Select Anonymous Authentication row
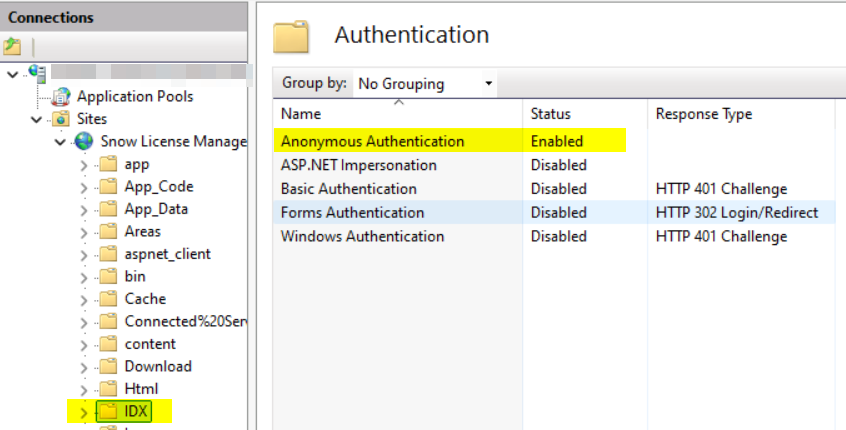 (372, 141)
